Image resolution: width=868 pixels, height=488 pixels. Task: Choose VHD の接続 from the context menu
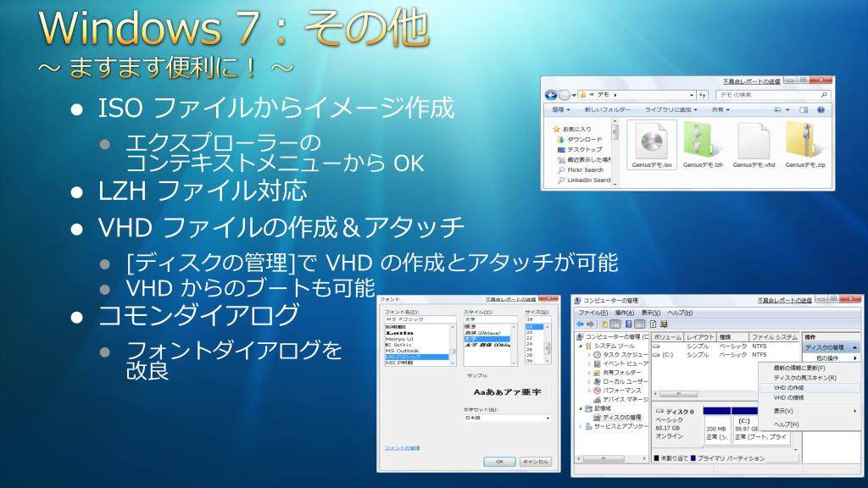[808, 397]
